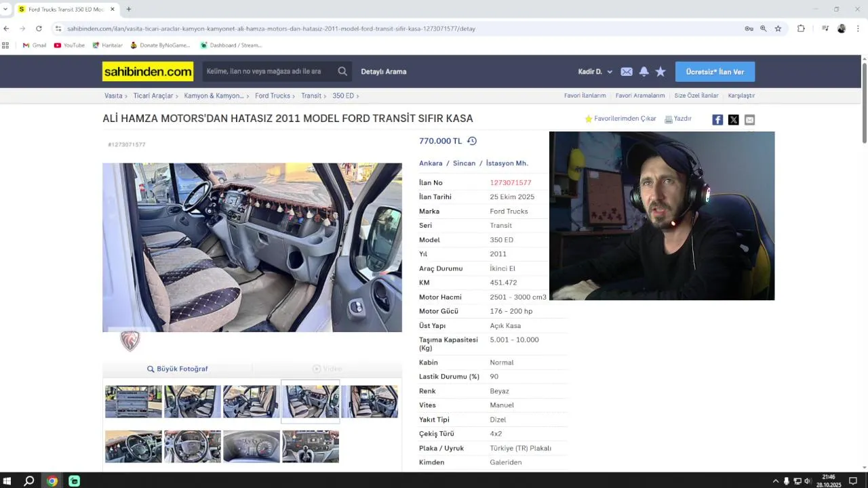Expand Transit breadcrumb
Image resolution: width=868 pixels, height=488 pixels.
coord(325,96)
